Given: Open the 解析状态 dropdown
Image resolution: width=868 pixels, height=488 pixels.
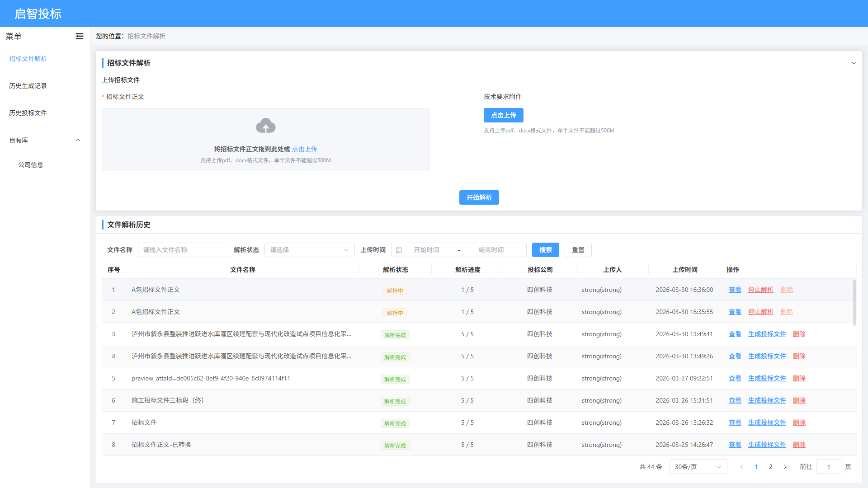Looking at the screenshot, I should pyautogui.click(x=309, y=250).
